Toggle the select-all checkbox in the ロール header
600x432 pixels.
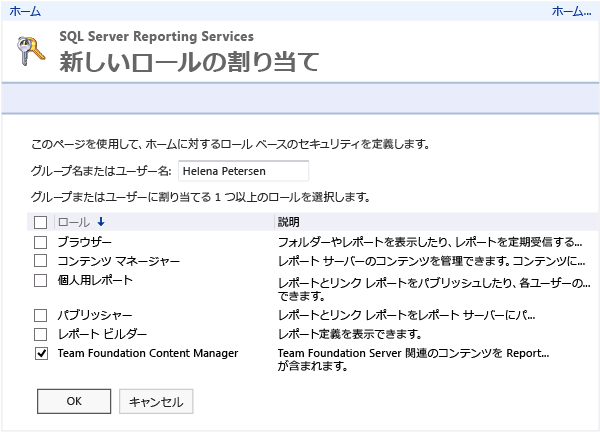coord(41,222)
